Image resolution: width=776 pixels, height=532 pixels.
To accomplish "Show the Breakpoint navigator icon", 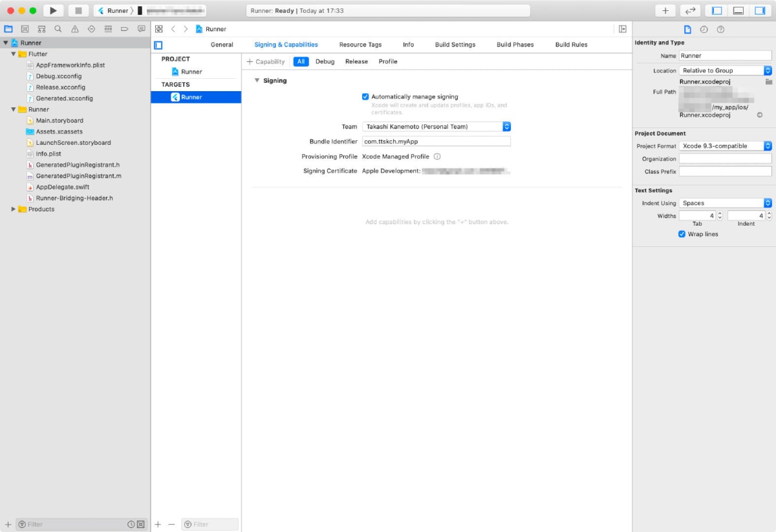I will [x=125, y=29].
